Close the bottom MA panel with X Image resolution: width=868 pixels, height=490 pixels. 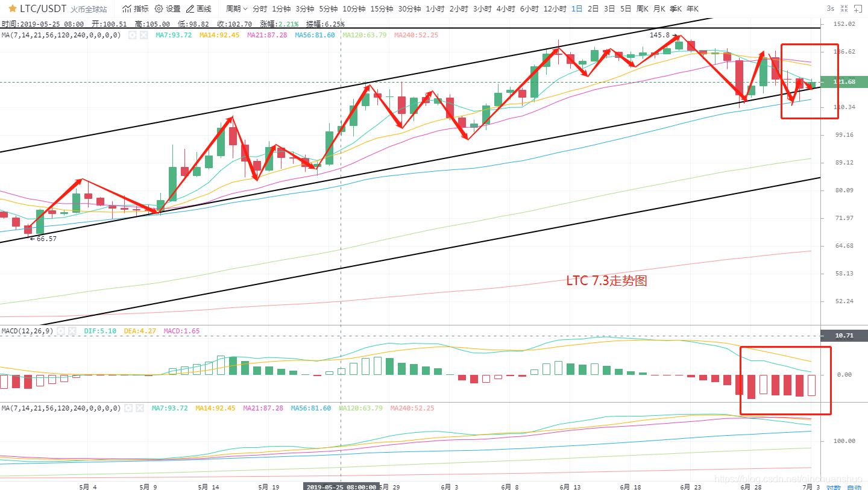point(139,408)
